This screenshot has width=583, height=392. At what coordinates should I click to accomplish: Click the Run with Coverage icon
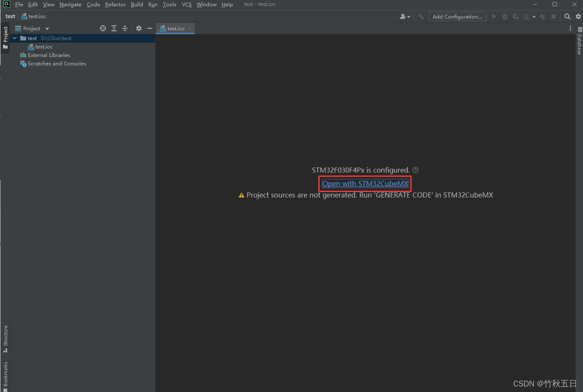515,16
